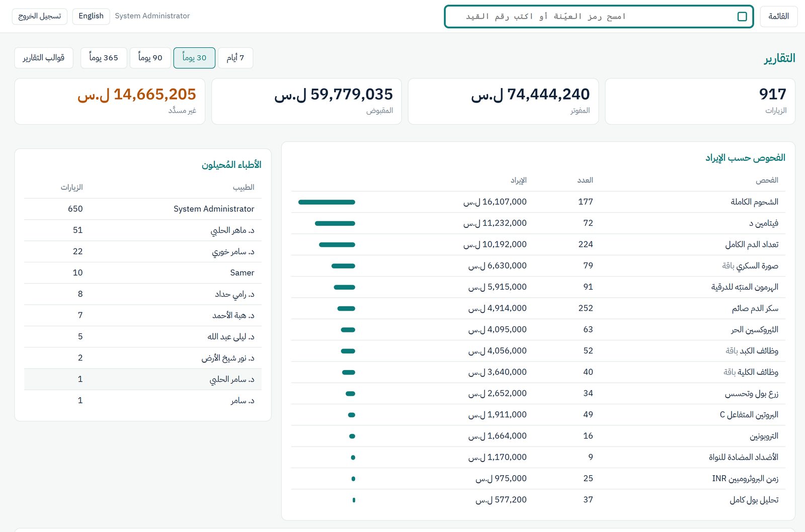This screenshot has height=532, width=805.
Task: Select the د. سامر الحلبي doctor row
Action: [143, 379]
